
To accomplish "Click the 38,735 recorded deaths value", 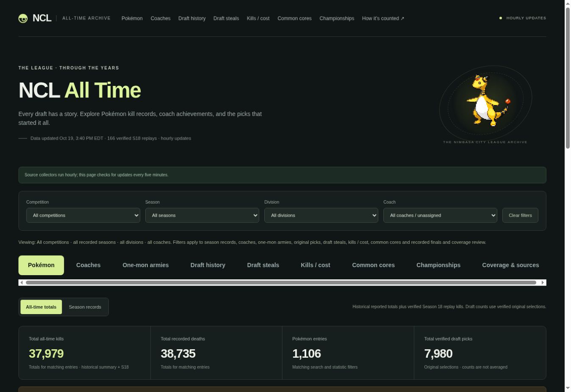I will point(178,353).
